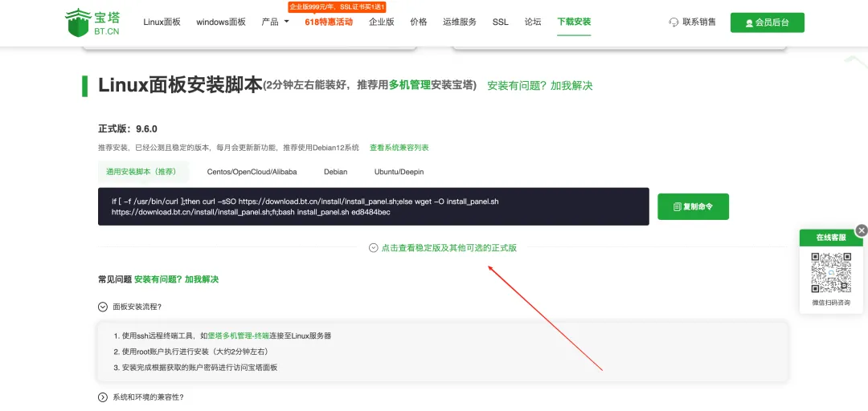868x411 pixels.
Task: Click the install command code box
Action: coord(373,206)
